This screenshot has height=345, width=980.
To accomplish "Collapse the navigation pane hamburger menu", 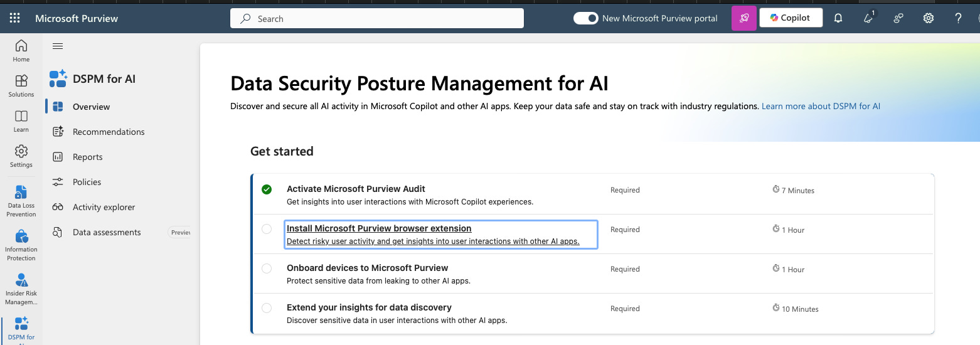I will [58, 46].
